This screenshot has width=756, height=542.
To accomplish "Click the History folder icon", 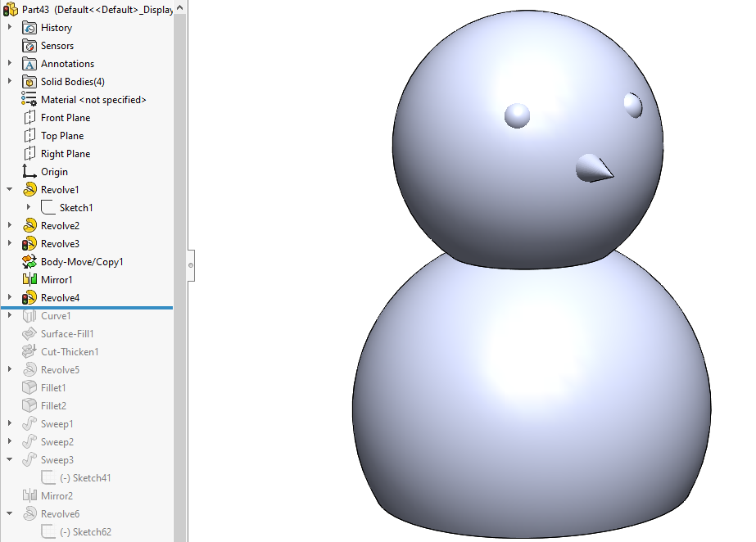I will coord(29,28).
